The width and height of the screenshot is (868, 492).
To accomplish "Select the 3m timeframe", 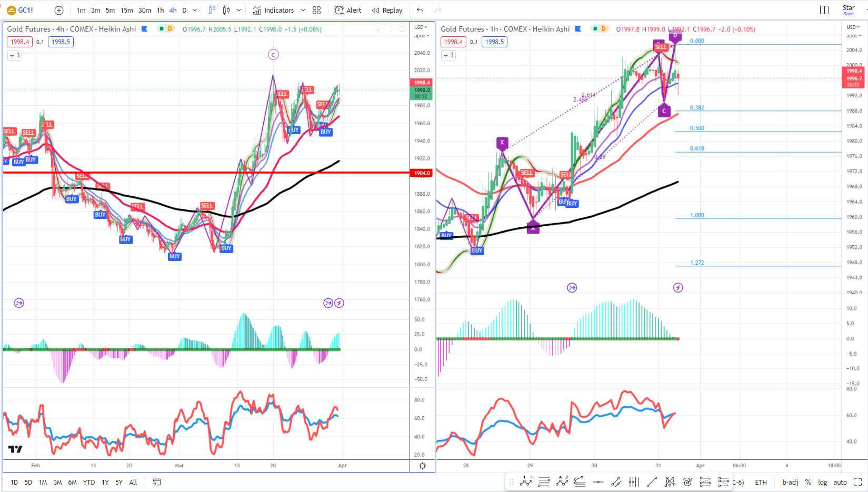I will 95,10.
